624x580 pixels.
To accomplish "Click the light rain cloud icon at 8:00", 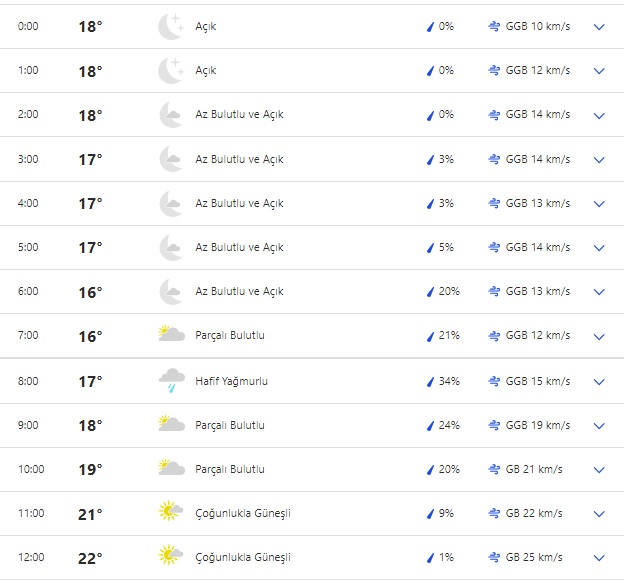I will pos(171,381).
